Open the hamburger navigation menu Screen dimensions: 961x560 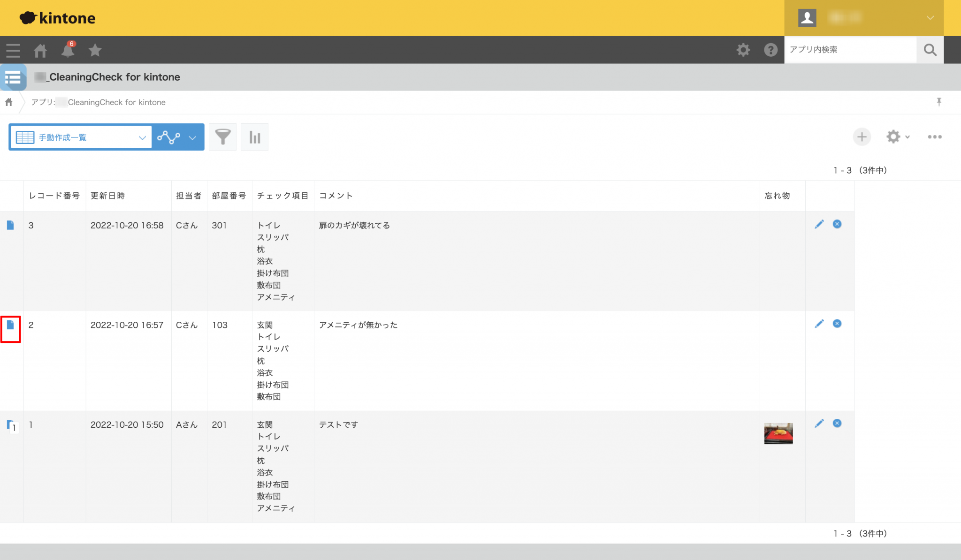pos(13,50)
